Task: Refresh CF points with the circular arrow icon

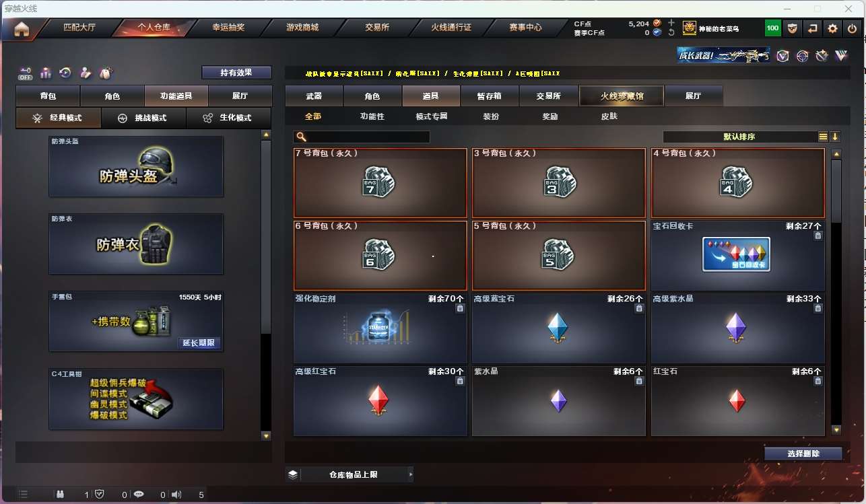Action: coord(671,32)
